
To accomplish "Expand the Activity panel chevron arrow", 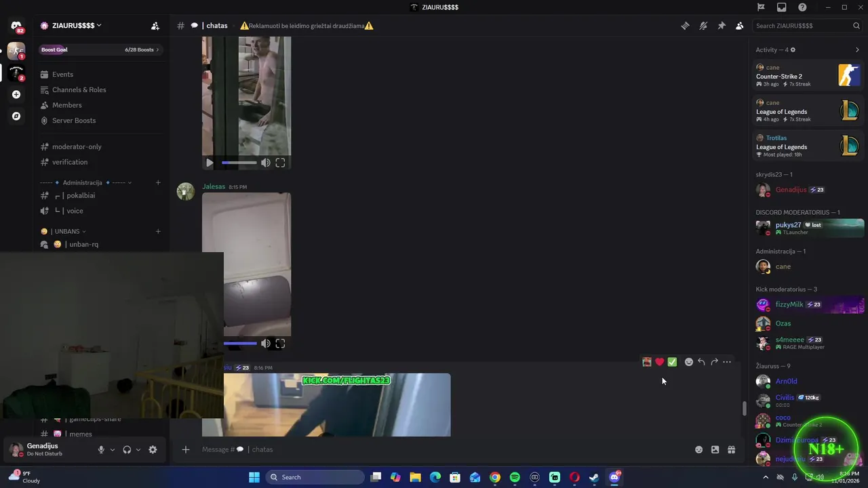I will click(857, 49).
